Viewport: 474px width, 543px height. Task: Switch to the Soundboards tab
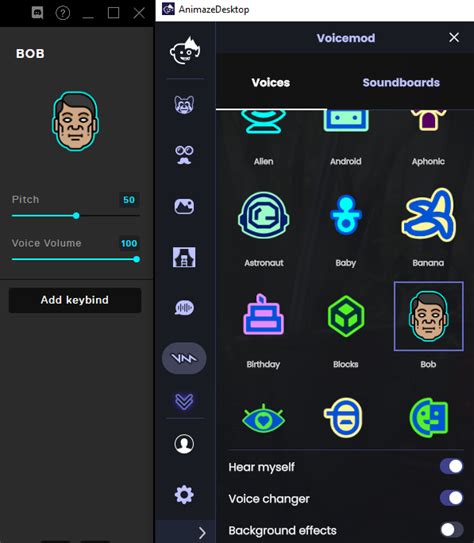click(401, 82)
